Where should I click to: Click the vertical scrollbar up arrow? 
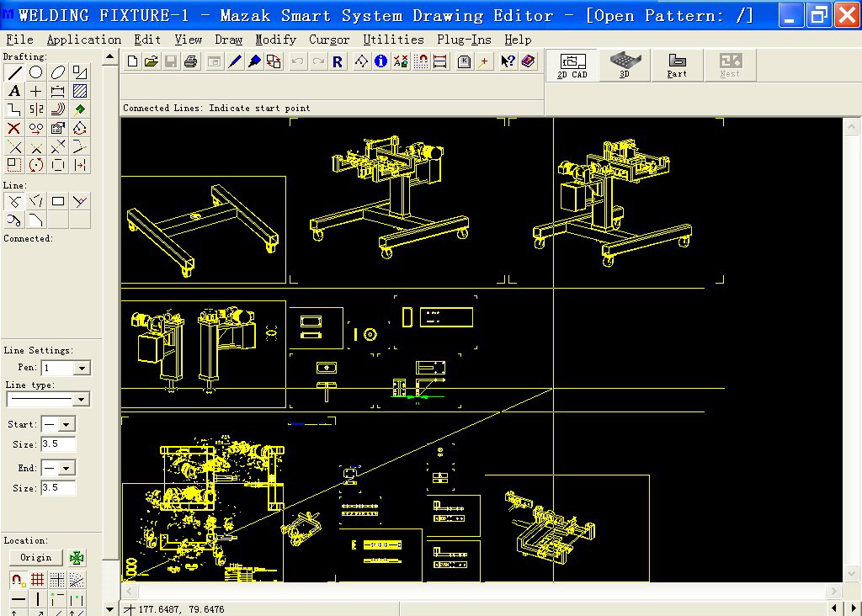click(x=851, y=127)
